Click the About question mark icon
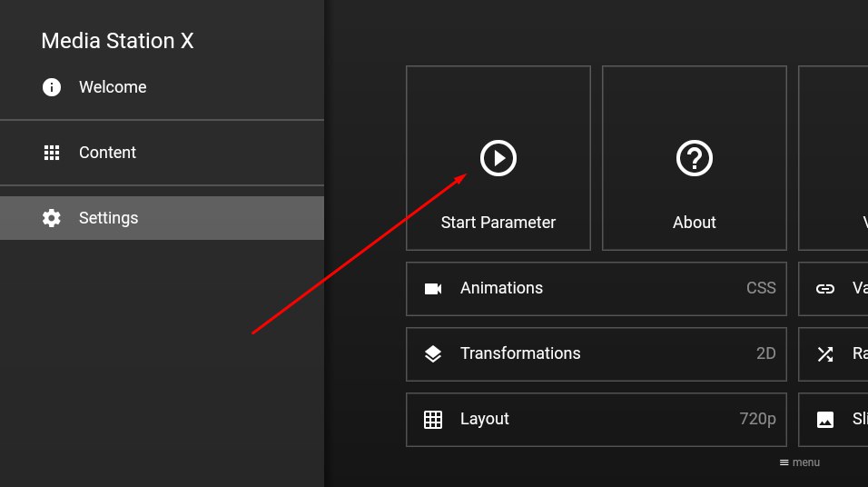Image resolution: width=868 pixels, height=487 pixels. (695, 158)
